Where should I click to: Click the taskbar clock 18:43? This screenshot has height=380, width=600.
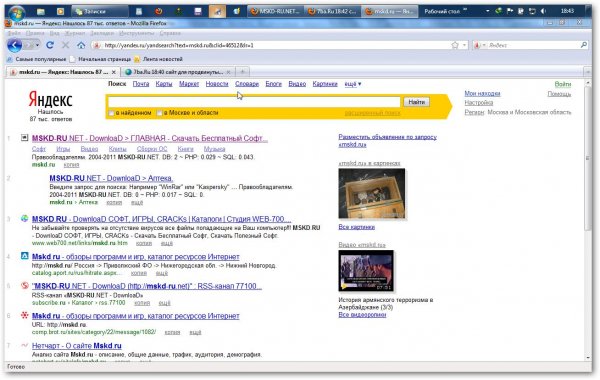pos(567,11)
